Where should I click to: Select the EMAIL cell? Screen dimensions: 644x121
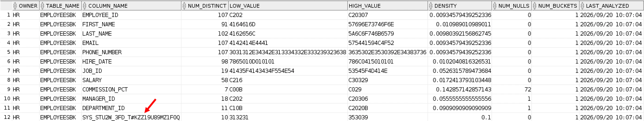point(131,43)
